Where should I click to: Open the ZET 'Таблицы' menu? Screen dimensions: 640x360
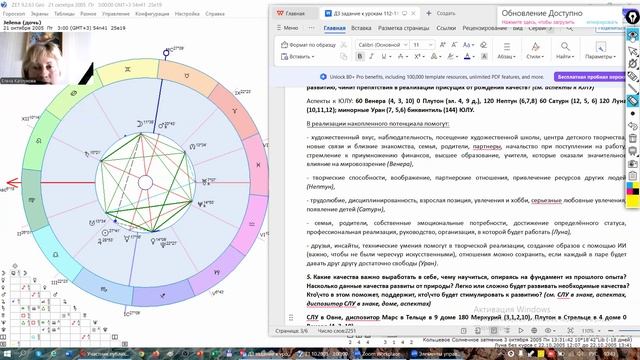64,13
